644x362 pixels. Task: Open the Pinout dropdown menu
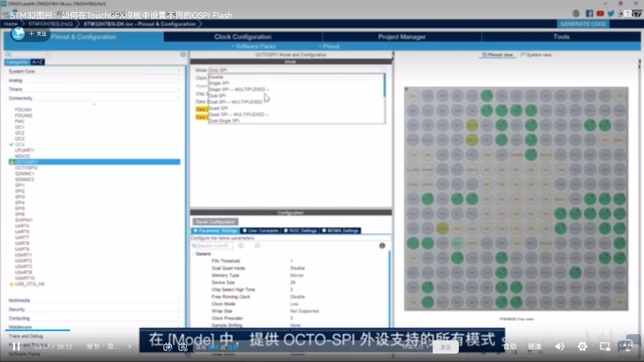[x=329, y=46]
